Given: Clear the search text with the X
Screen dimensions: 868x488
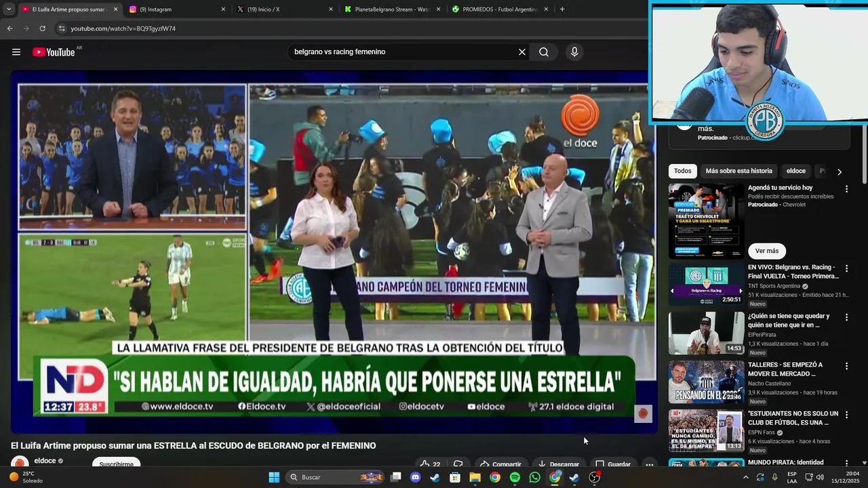Looking at the screenshot, I should [522, 52].
